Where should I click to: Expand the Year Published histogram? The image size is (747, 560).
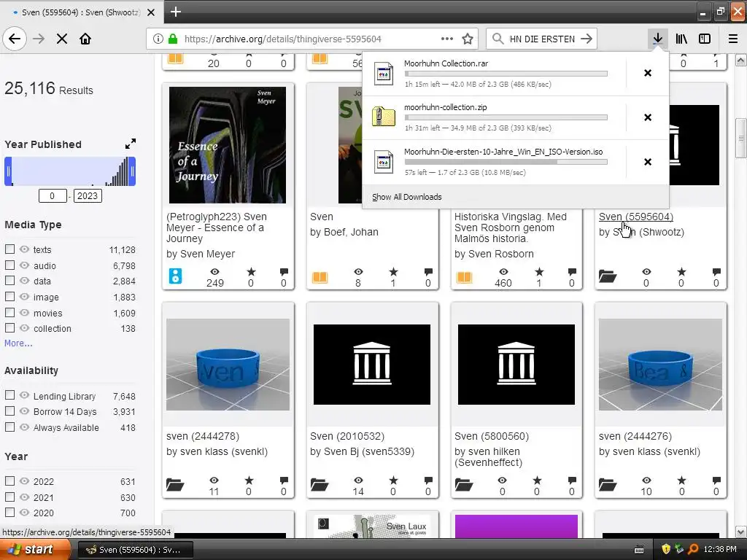(x=130, y=144)
